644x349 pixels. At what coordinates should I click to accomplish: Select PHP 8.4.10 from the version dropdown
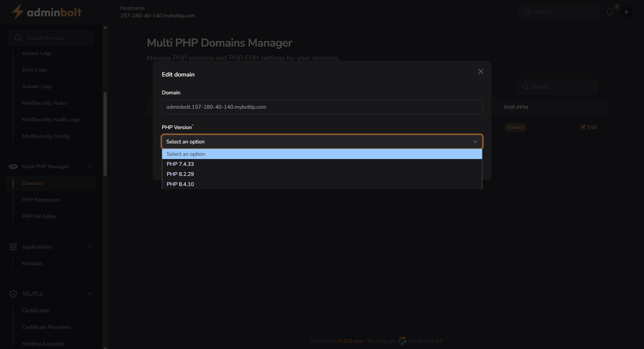point(180,184)
